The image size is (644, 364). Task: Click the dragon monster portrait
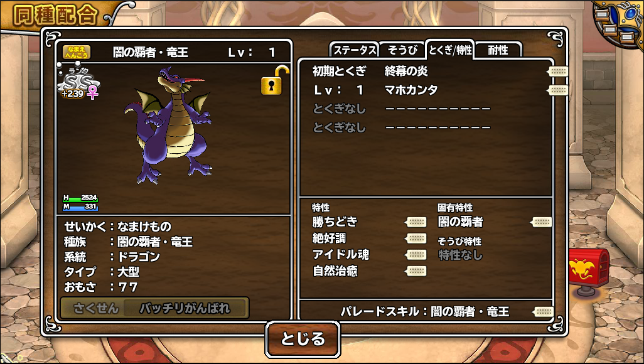pos(169,126)
